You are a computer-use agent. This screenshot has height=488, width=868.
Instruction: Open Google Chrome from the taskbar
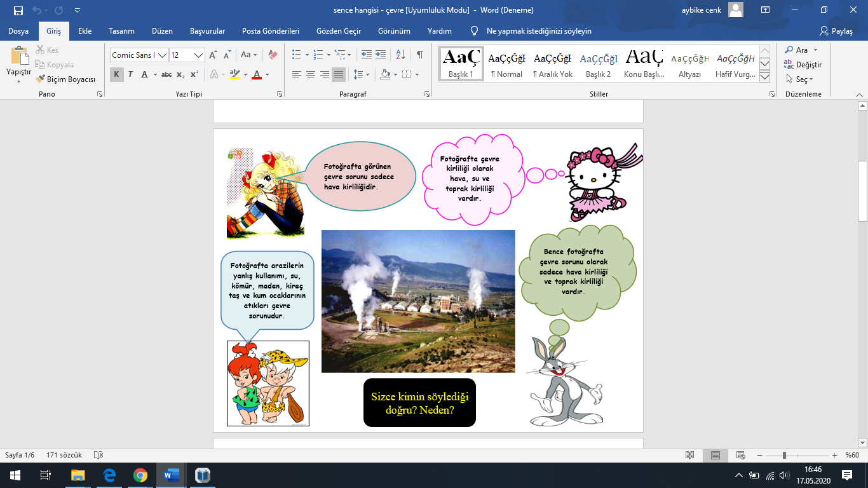click(140, 475)
